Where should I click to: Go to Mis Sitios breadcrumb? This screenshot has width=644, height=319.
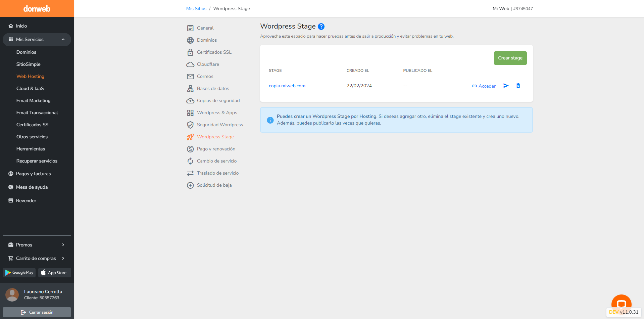click(196, 8)
